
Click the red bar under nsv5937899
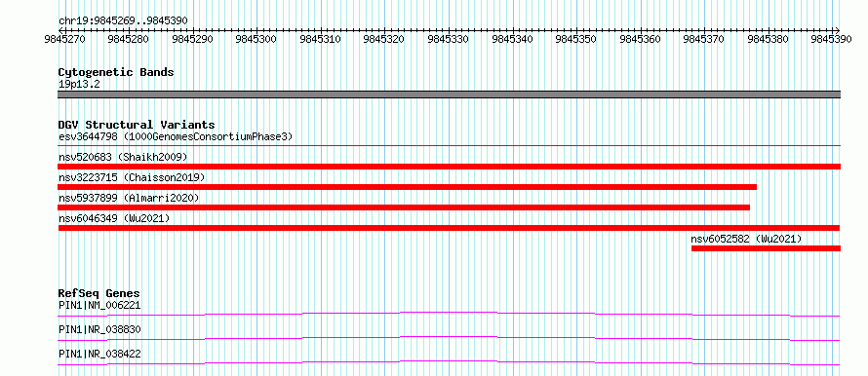coord(404,207)
